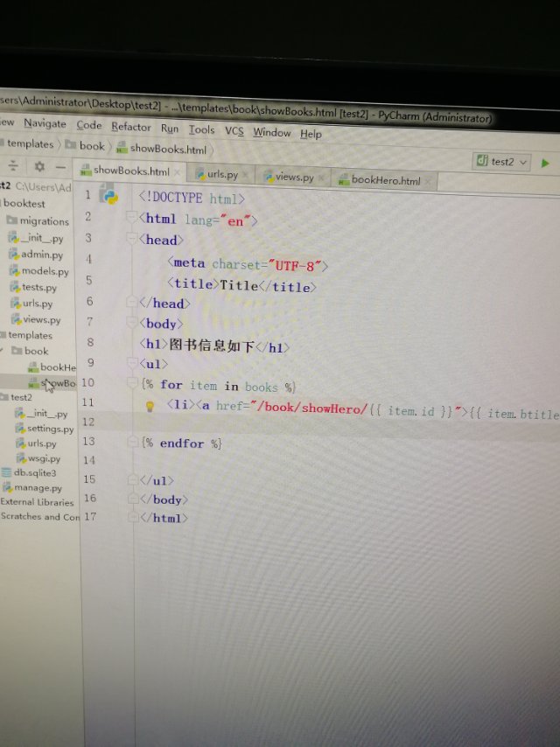Click the title tag line
Viewport: 560px width, 747px height.
tap(241, 285)
